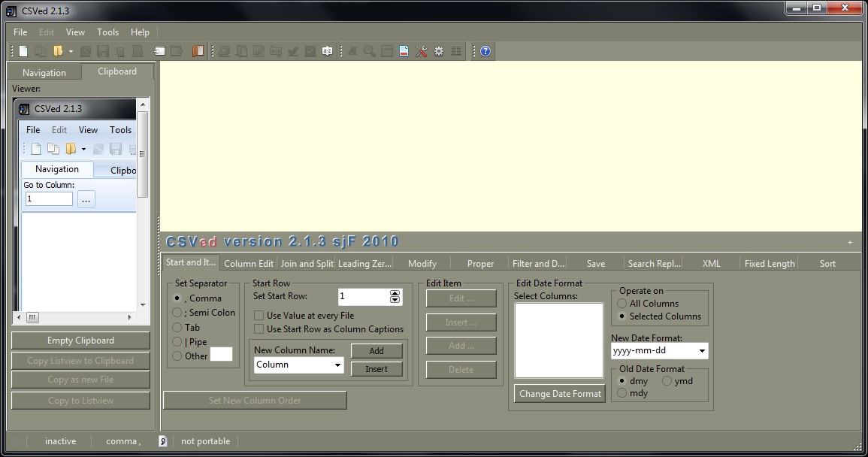Open the New Column Name dropdown

tap(337, 365)
